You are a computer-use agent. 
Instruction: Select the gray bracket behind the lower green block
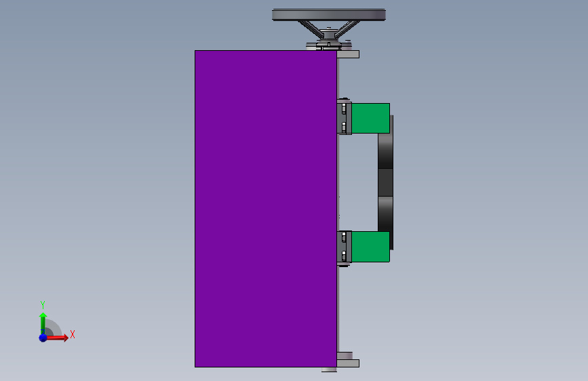(x=344, y=247)
